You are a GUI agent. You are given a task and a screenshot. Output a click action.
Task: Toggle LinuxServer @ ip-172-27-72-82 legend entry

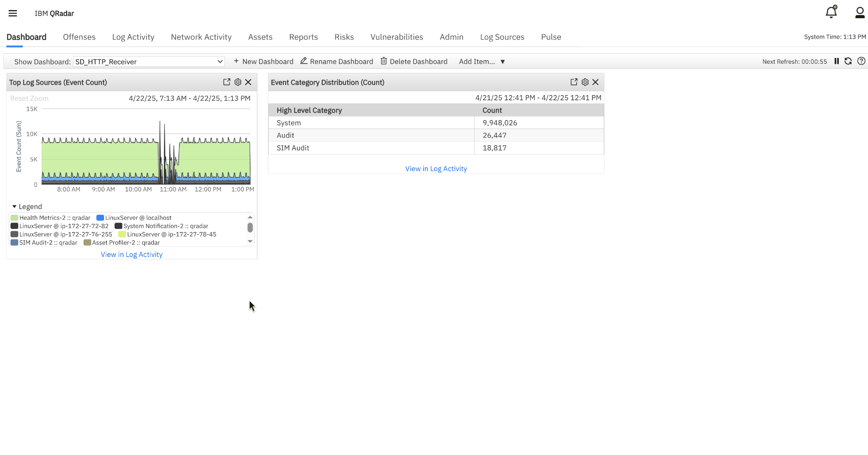coord(60,226)
